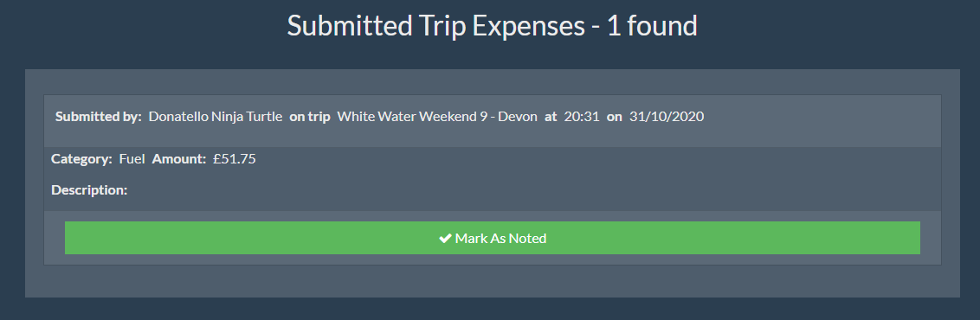The image size is (980, 320).
Task: Click the "on trip" label text
Action: [309, 117]
